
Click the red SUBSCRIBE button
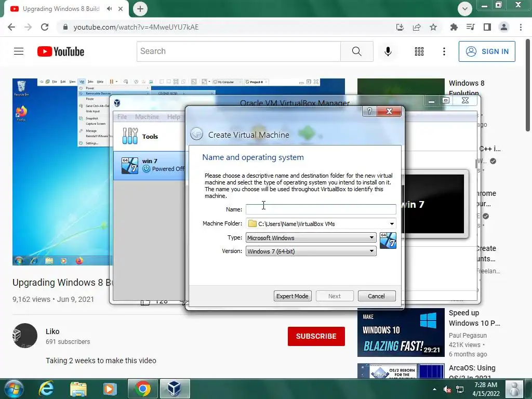pyautogui.click(x=316, y=336)
